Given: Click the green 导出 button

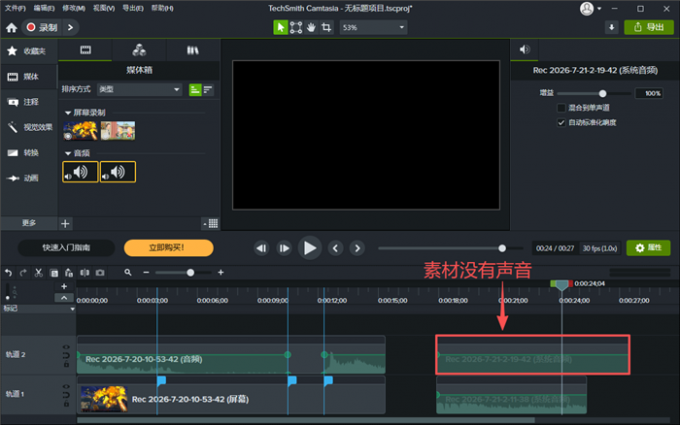Looking at the screenshot, I should (649, 27).
